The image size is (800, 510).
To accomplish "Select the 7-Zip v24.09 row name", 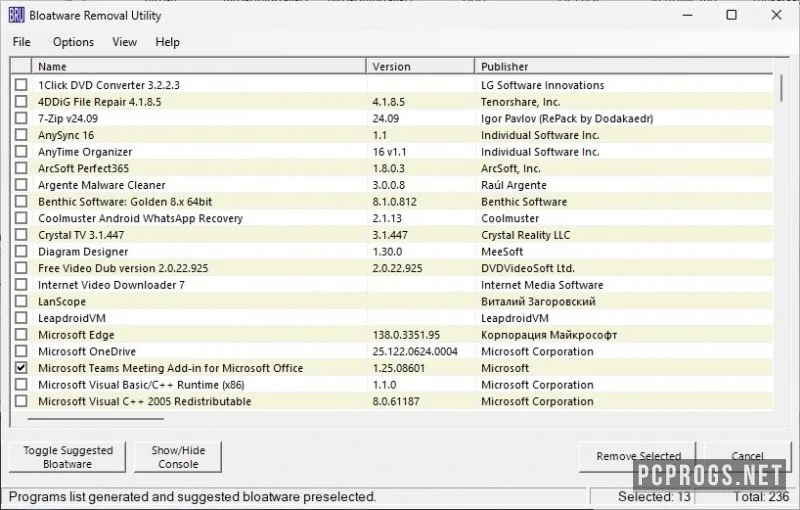I will tap(68, 118).
